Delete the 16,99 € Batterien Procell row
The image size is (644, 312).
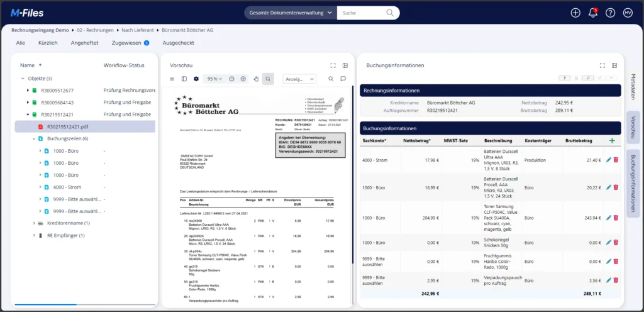pos(616,187)
